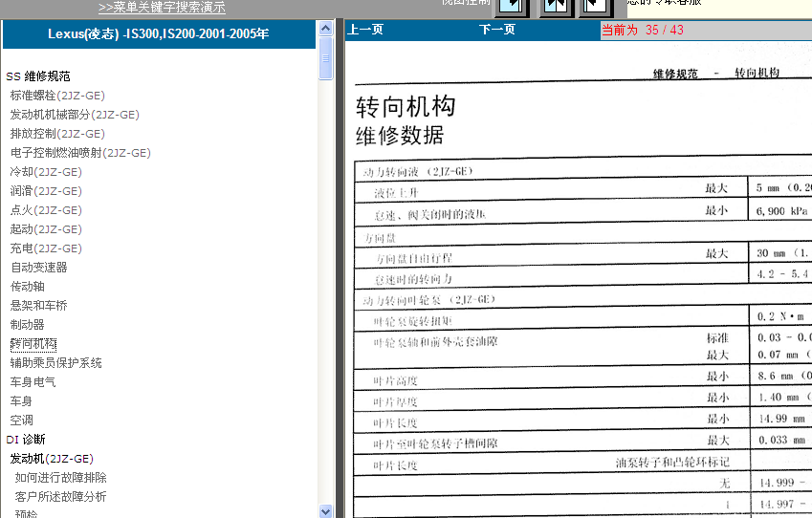Open 客户所述故障分析 entry
The width and height of the screenshot is (812, 518).
pos(60,497)
